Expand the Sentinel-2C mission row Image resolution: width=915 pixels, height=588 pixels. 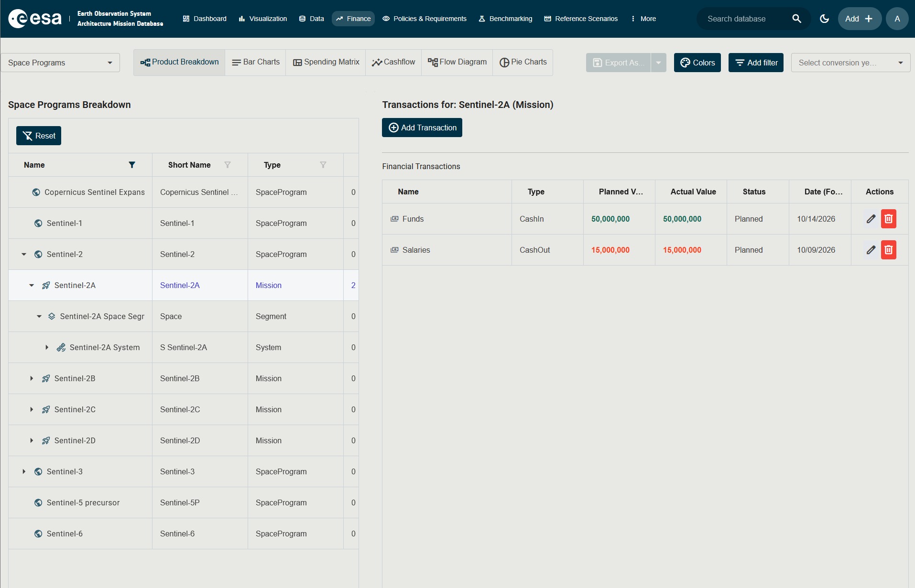click(32, 409)
